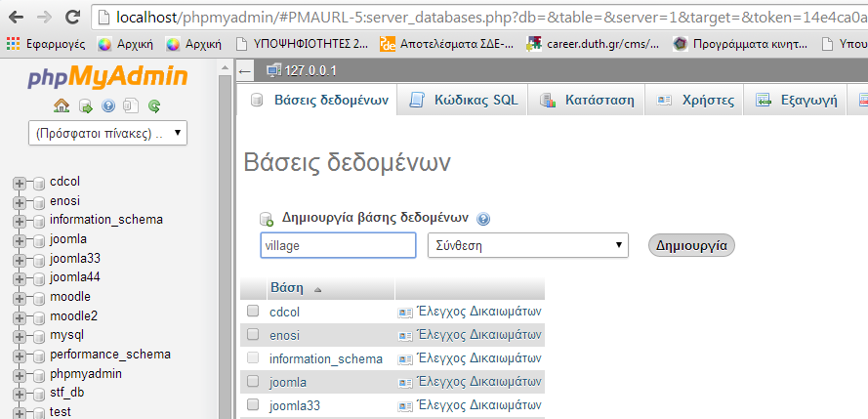The height and width of the screenshot is (419, 868).
Task: Reload the browser page
Action: pyautogui.click(x=72, y=18)
